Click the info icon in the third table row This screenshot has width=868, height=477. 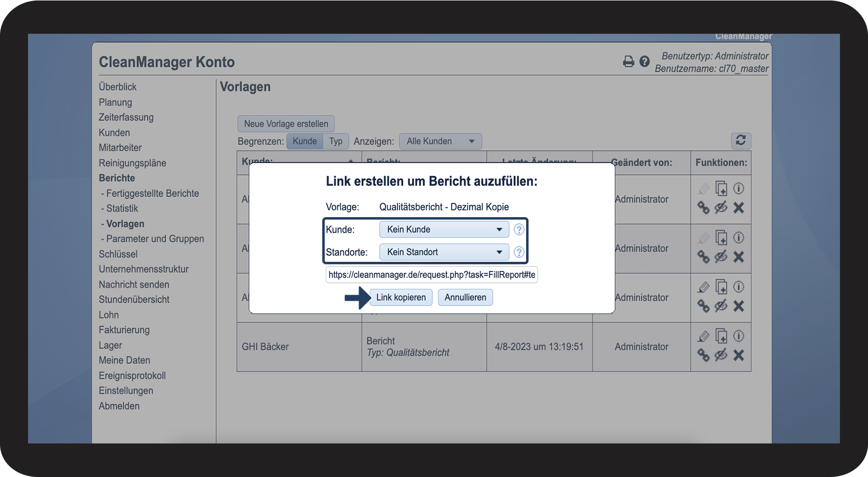click(x=739, y=287)
